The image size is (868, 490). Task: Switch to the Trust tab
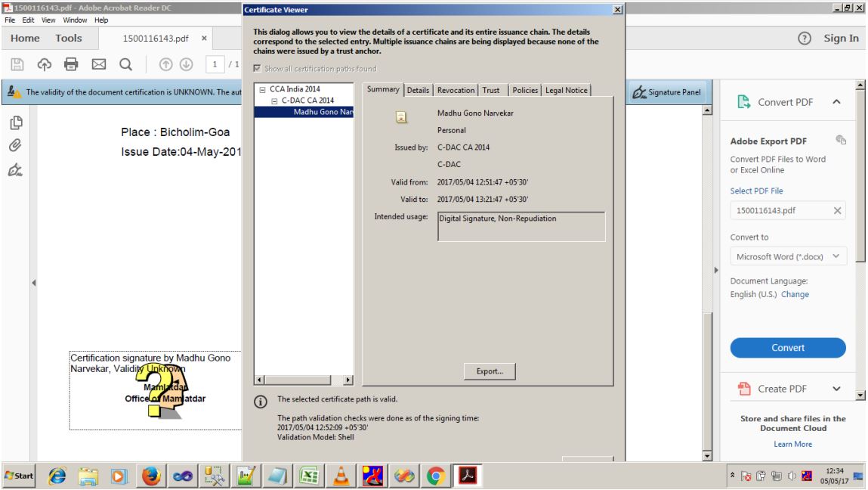[491, 90]
